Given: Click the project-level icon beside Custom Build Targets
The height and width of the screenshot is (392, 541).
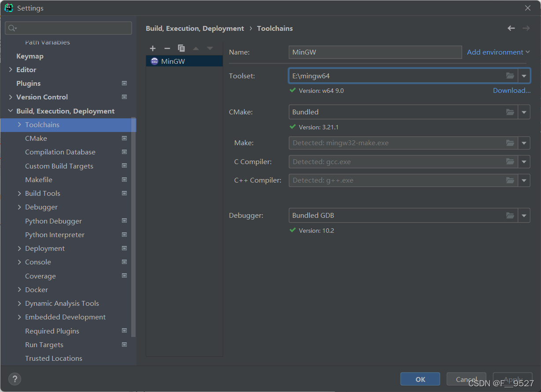Looking at the screenshot, I should click(125, 166).
